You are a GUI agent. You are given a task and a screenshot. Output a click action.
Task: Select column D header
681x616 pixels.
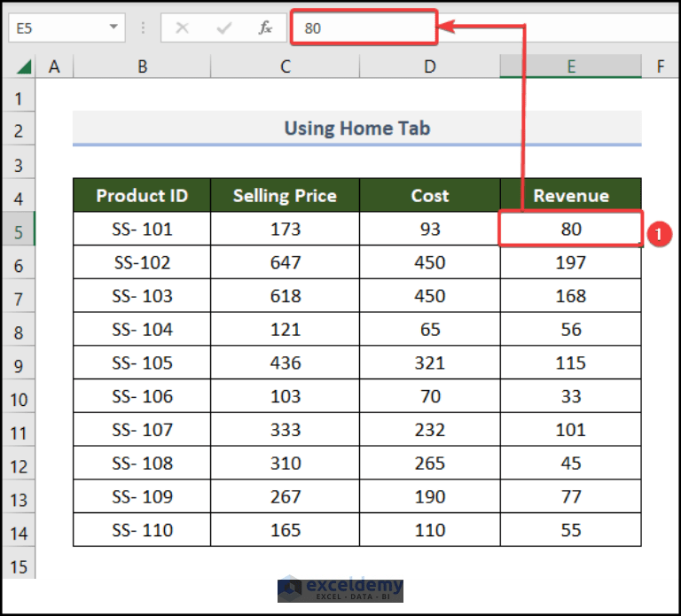pyautogui.click(x=429, y=66)
